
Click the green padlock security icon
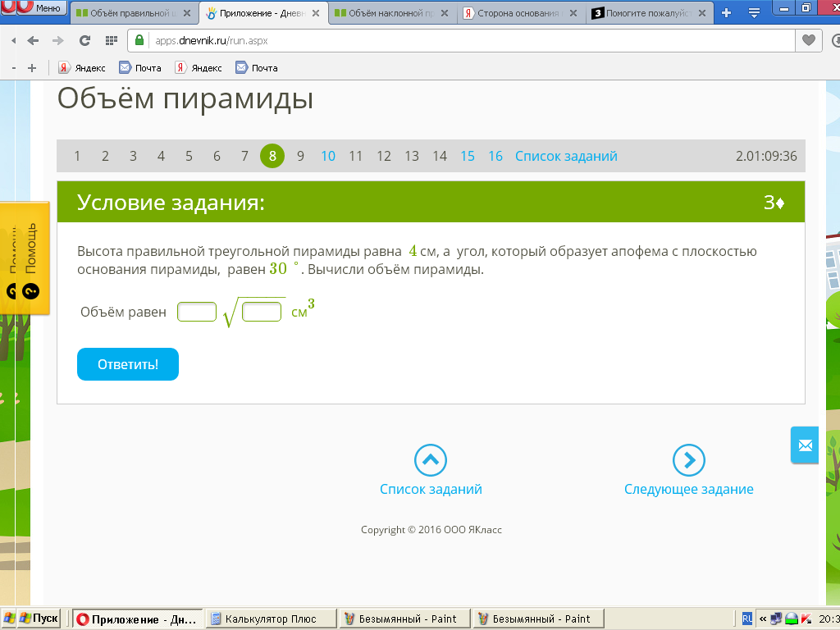coord(139,40)
